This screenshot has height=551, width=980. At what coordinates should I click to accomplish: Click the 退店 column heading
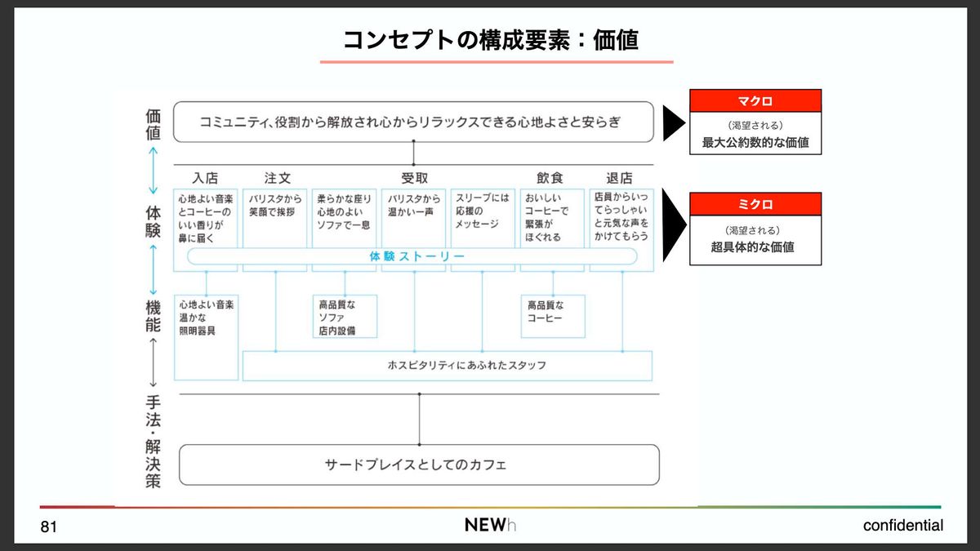(x=619, y=178)
